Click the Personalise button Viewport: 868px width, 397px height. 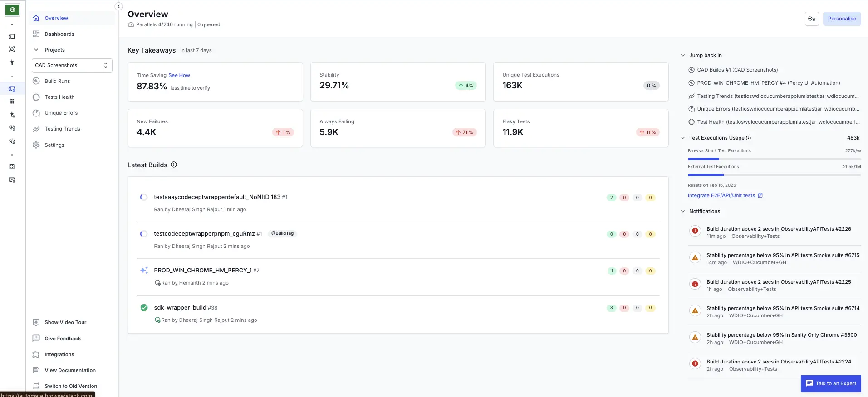pyautogui.click(x=842, y=19)
